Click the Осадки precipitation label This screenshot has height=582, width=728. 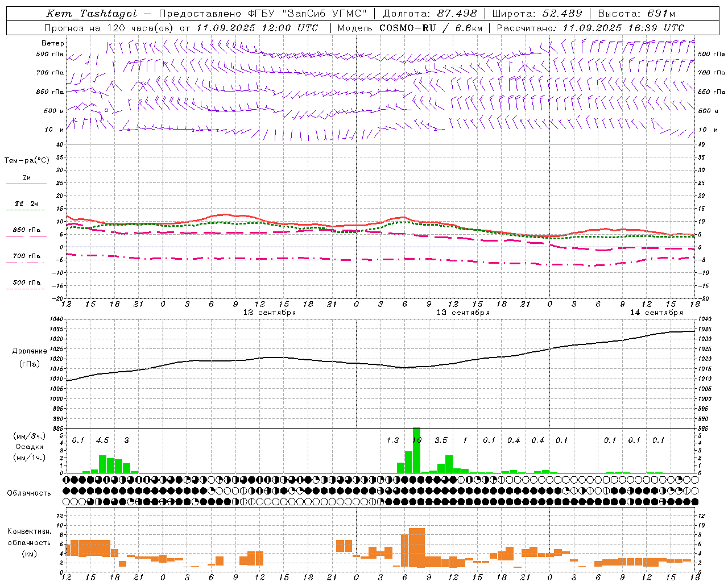point(30,447)
